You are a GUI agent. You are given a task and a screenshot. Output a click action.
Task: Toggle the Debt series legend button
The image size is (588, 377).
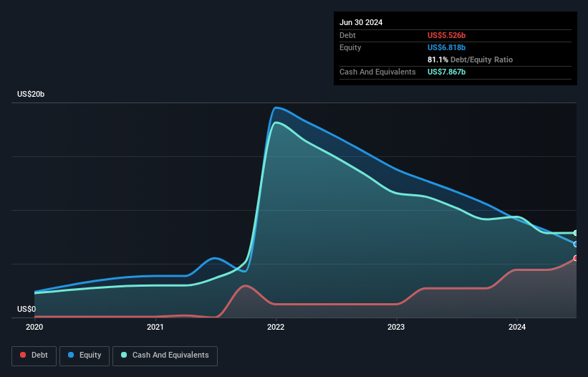pos(34,355)
